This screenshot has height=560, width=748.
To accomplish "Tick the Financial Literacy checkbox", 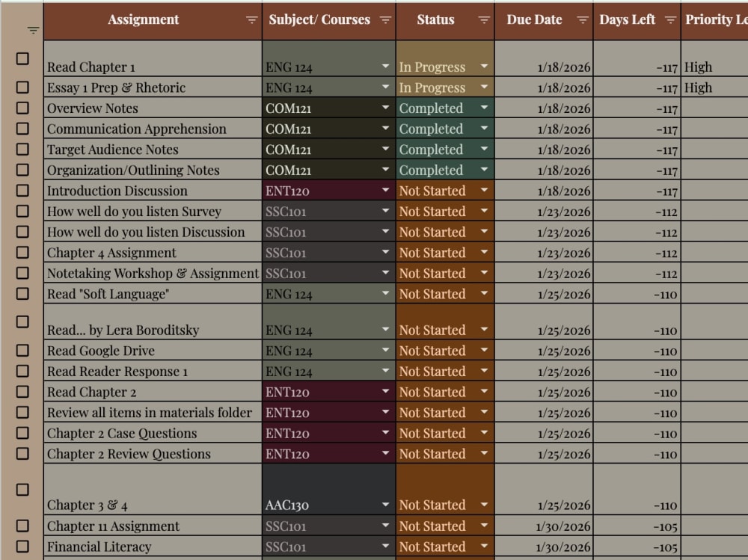I will tap(22, 546).
